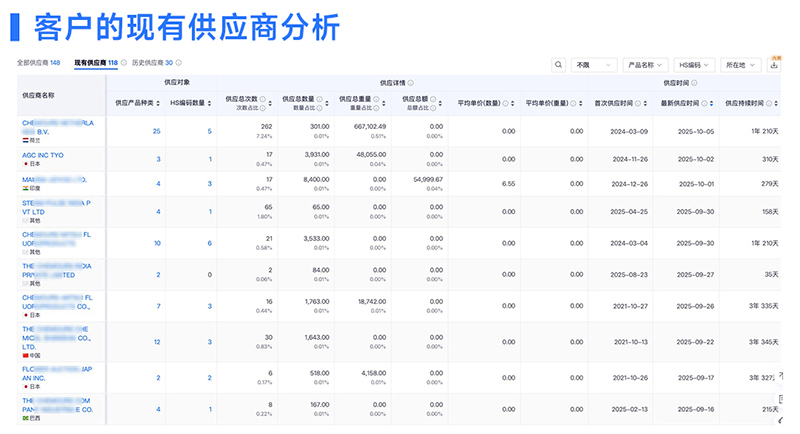
Task: Sort by 首次供应时间 using its sort arrows
Action: click(x=645, y=103)
